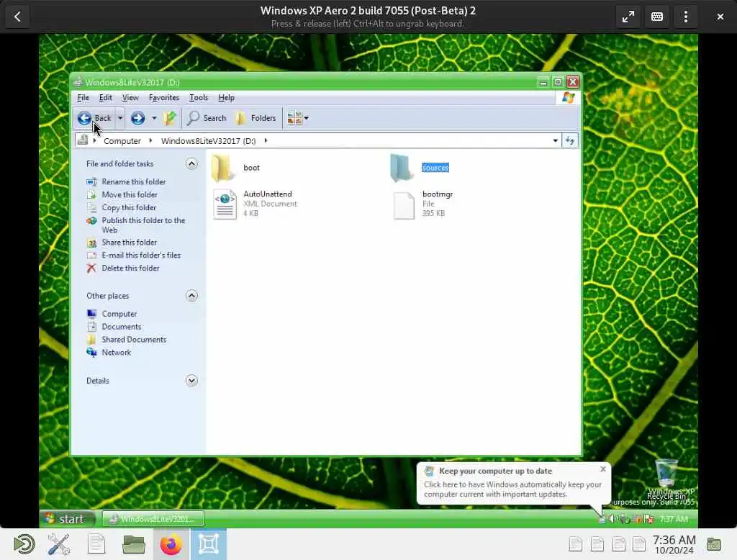Refresh the folder with address bar button
Image resolution: width=737 pixels, height=560 pixels.
point(570,140)
